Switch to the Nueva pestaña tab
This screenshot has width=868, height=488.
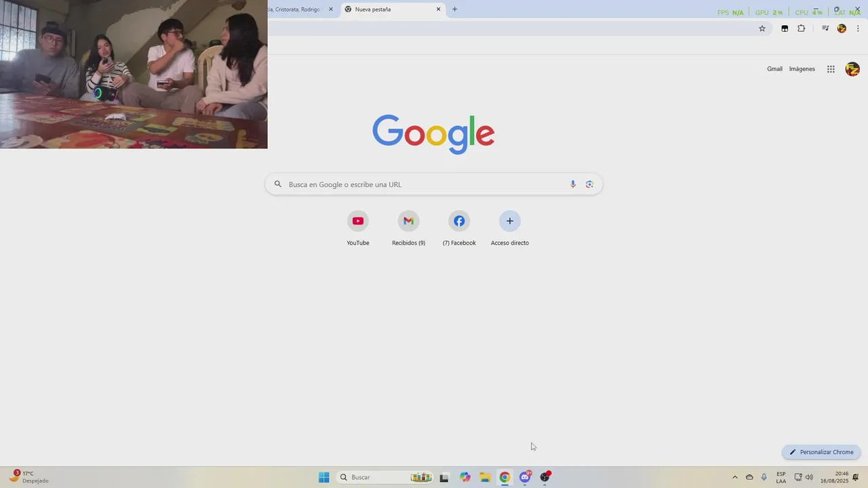point(392,9)
